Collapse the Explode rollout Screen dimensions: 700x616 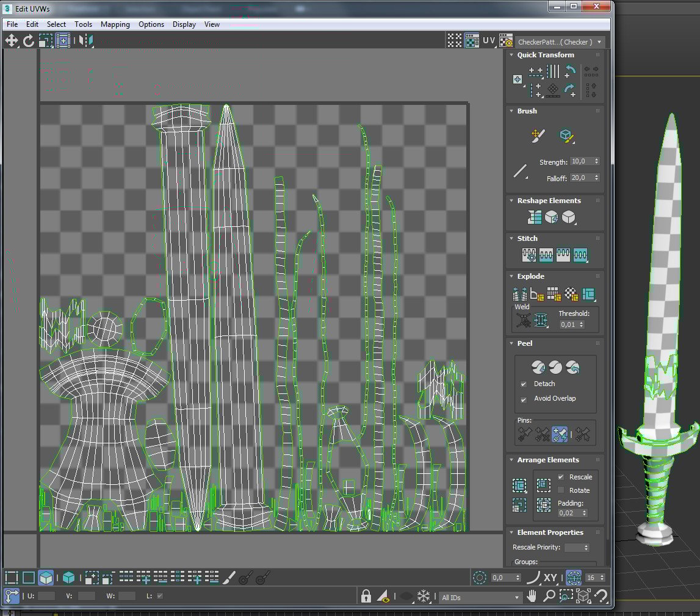pos(511,276)
